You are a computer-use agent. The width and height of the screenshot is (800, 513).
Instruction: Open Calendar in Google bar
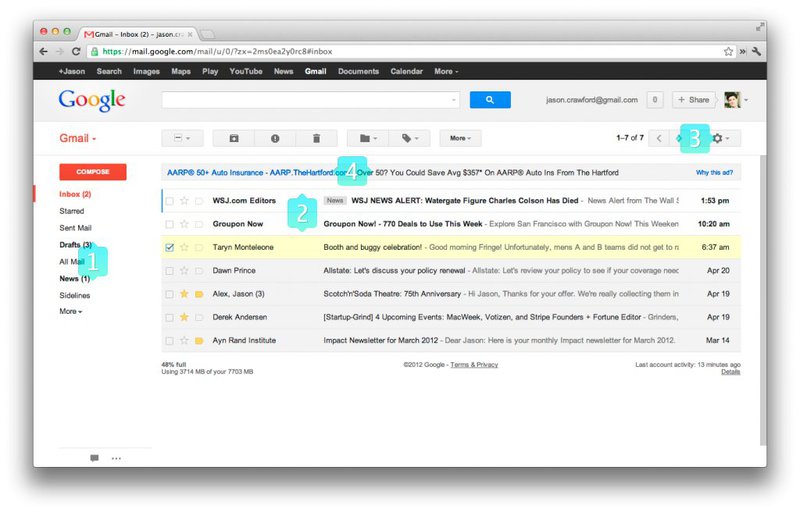pos(407,71)
